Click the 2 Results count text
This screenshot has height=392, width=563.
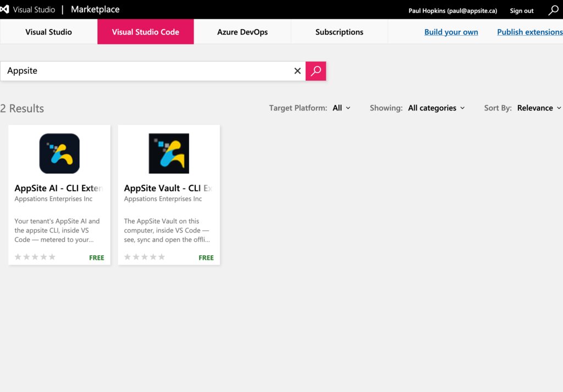tap(22, 108)
